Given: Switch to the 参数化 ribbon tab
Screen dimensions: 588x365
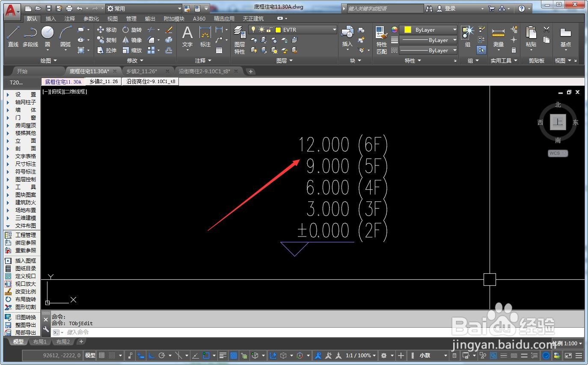Looking at the screenshot, I should (91, 18).
